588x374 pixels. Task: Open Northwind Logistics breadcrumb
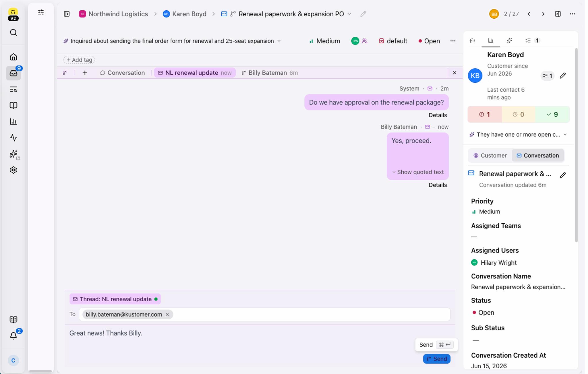pos(113,14)
